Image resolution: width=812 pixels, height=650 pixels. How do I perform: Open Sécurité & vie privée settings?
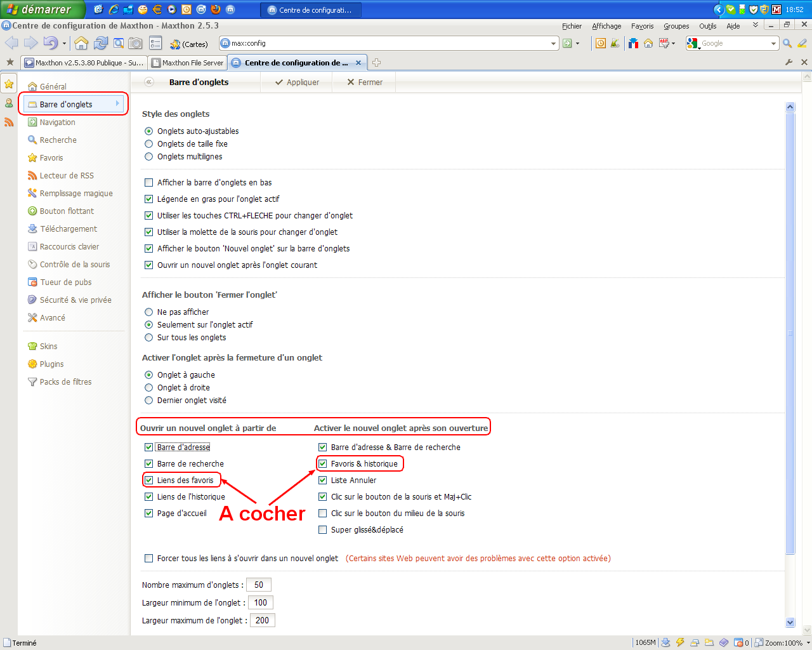(75, 300)
